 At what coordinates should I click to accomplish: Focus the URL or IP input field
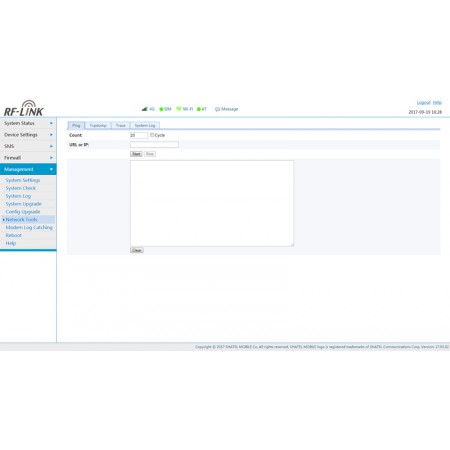pos(154,144)
